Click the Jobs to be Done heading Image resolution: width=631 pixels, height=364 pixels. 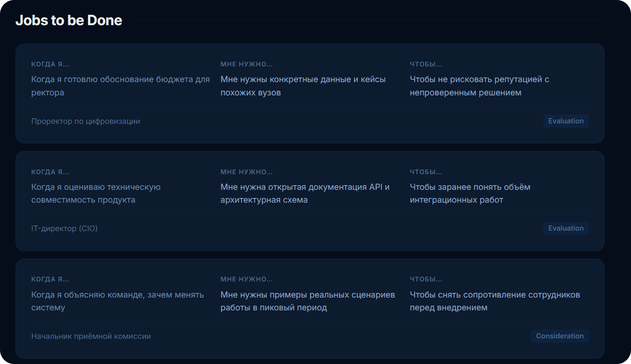click(69, 21)
